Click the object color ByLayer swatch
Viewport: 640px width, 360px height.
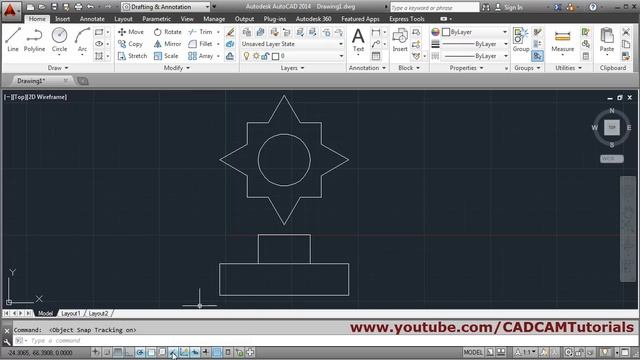[x=446, y=32]
